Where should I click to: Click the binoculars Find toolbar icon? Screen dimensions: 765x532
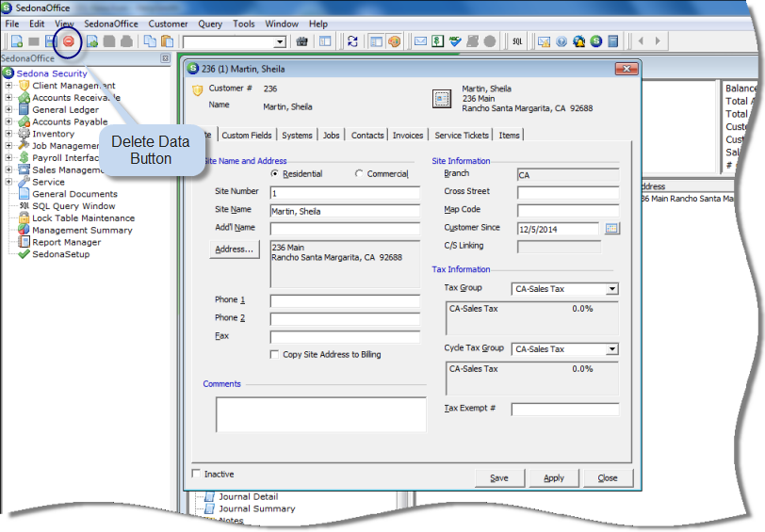pyautogui.click(x=302, y=41)
